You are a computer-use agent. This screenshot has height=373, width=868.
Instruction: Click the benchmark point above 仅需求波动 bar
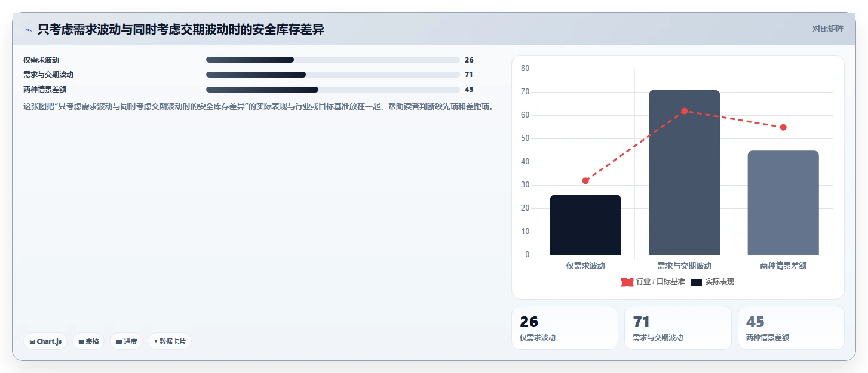coord(585,181)
